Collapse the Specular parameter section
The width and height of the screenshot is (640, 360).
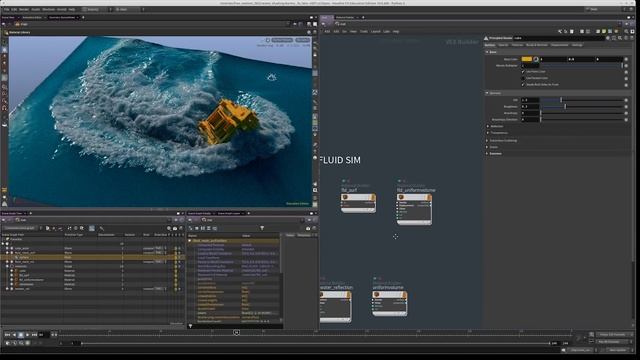click(487, 93)
